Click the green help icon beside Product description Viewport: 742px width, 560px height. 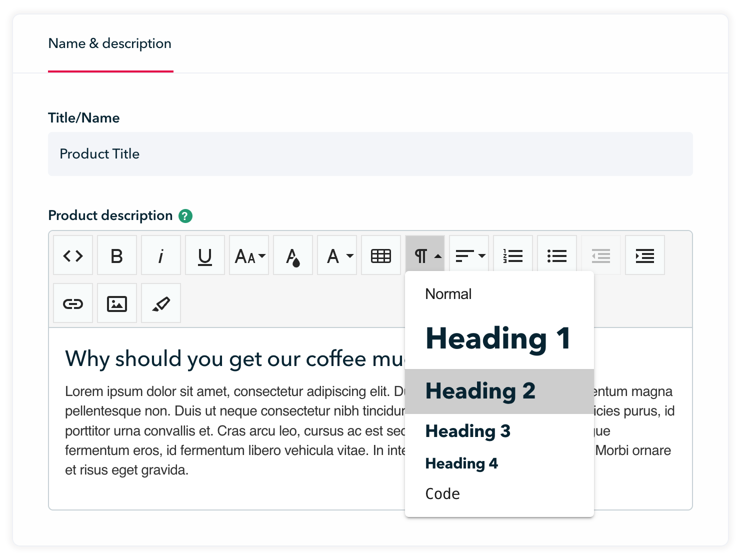pos(185,216)
